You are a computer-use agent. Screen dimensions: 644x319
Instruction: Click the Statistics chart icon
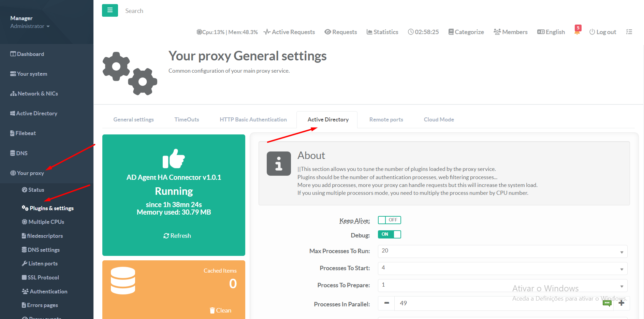point(369,32)
